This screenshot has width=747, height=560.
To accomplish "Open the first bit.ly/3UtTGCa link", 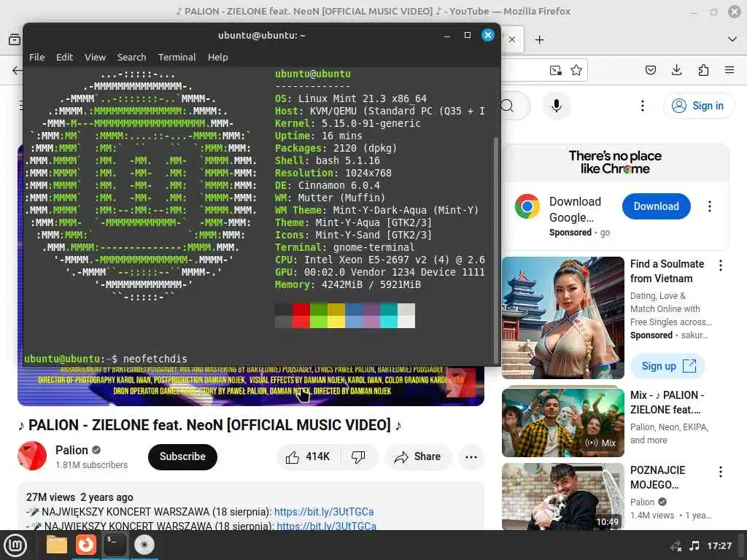I will 323,512.
